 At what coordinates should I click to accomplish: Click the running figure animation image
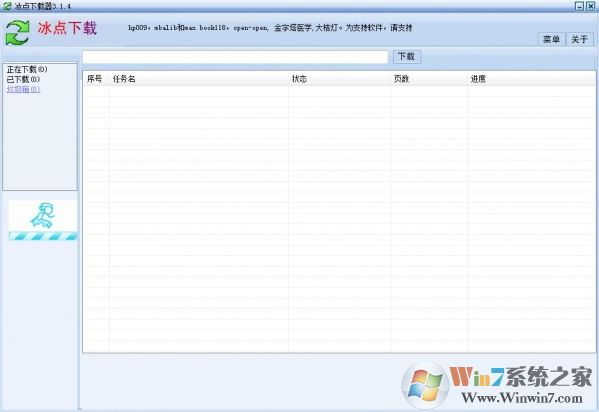(x=43, y=216)
